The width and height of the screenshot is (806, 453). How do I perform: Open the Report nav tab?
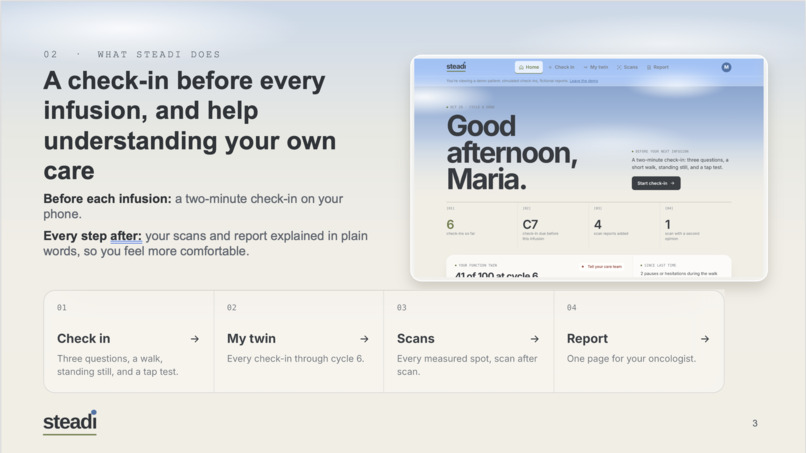pos(658,67)
